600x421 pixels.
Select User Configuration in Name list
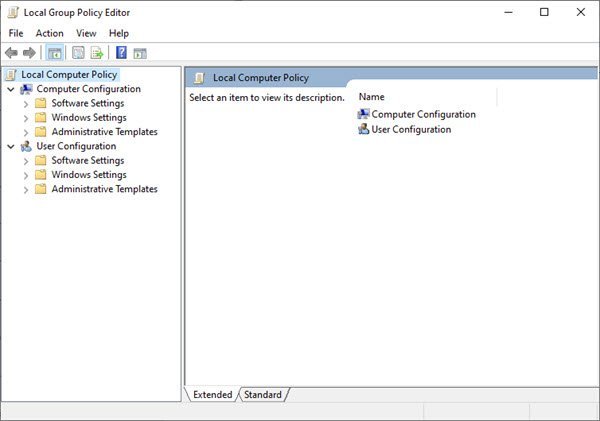tap(411, 129)
